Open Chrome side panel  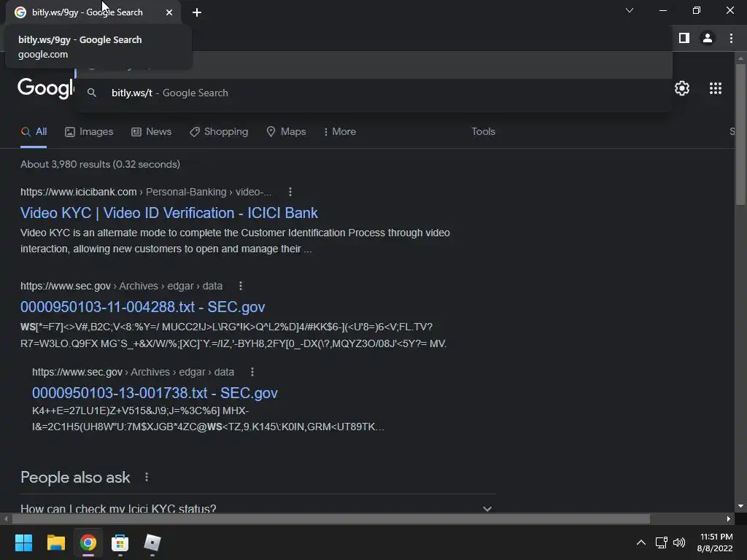point(684,38)
